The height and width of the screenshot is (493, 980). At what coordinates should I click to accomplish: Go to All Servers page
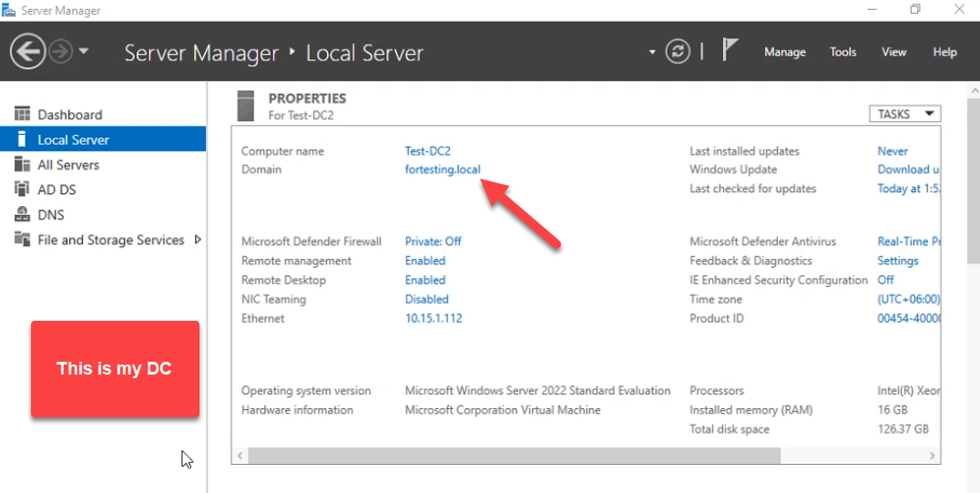pyautogui.click(x=68, y=165)
